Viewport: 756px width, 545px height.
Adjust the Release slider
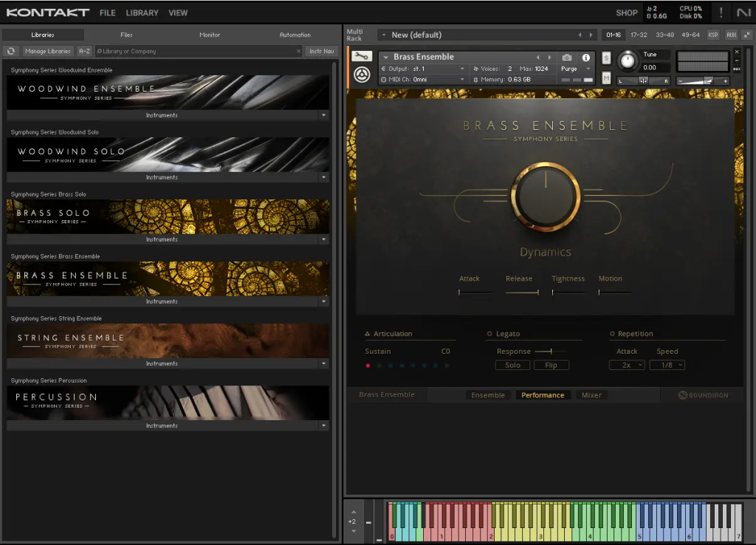click(522, 292)
